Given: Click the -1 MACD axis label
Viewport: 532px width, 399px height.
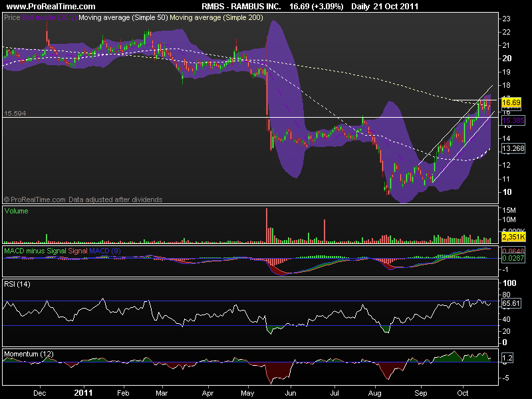Looking at the screenshot, I should (505, 269).
